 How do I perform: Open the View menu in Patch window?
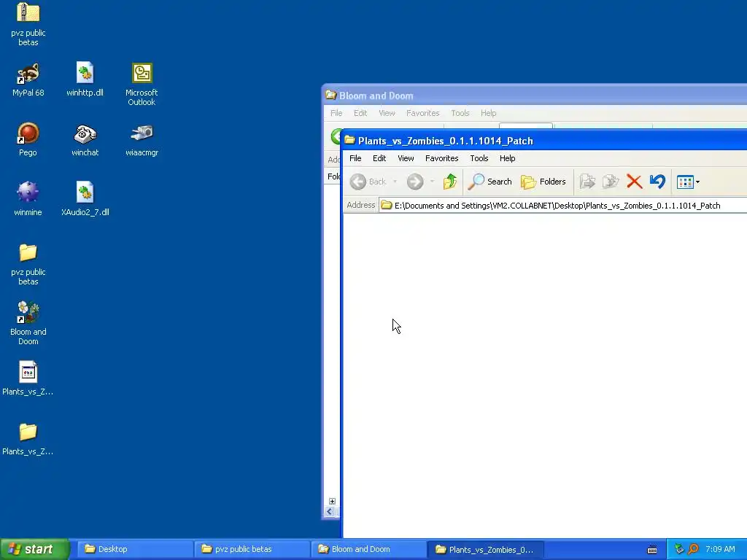coord(406,158)
